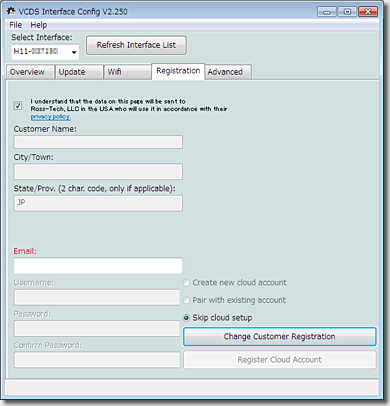Open the privacy policy link

pos(50,117)
